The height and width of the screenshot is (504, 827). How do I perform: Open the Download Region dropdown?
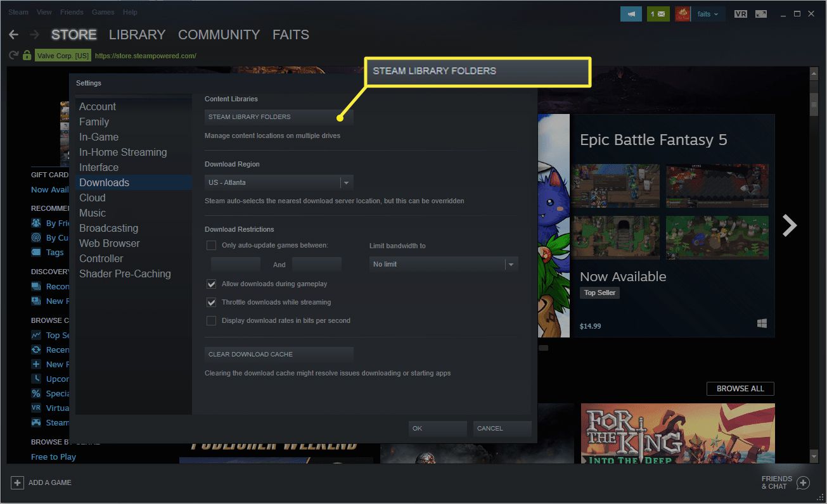279,182
